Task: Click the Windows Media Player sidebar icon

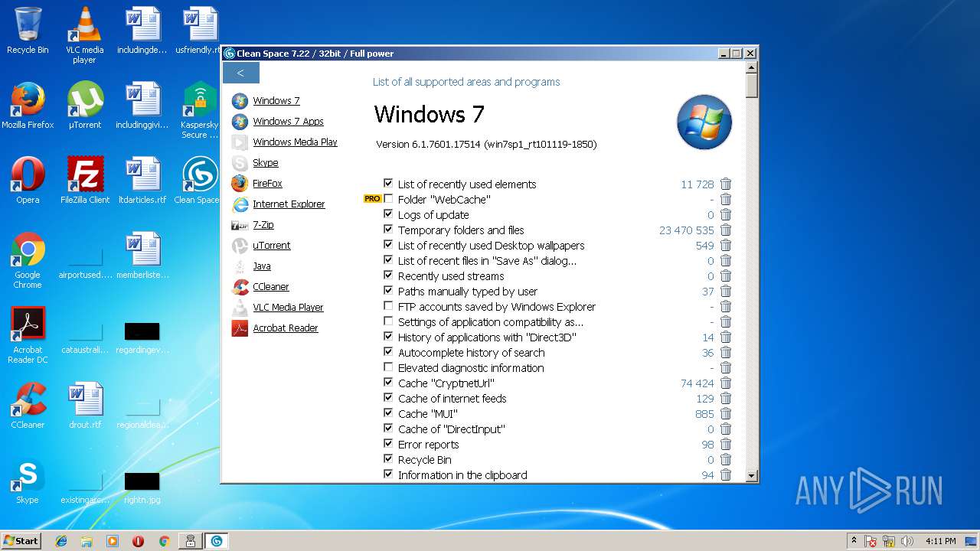Action: [240, 142]
